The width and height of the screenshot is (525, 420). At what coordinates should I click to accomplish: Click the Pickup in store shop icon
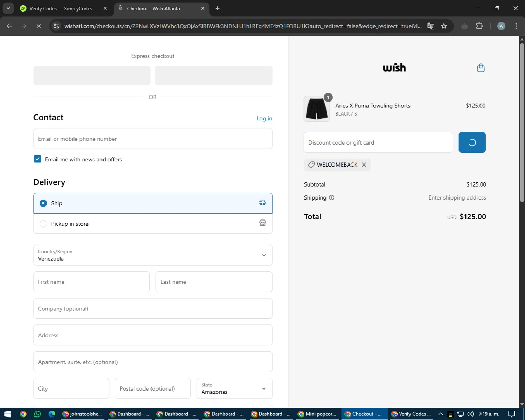(x=262, y=223)
